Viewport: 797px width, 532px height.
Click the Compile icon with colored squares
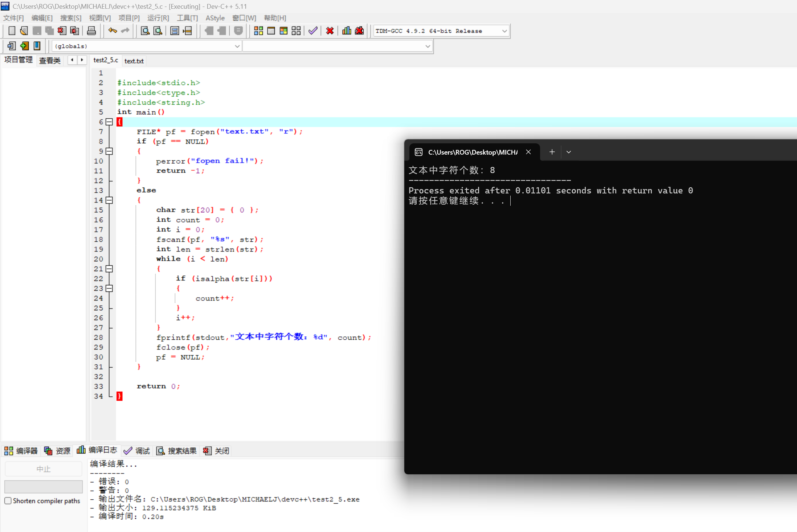point(258,31)
